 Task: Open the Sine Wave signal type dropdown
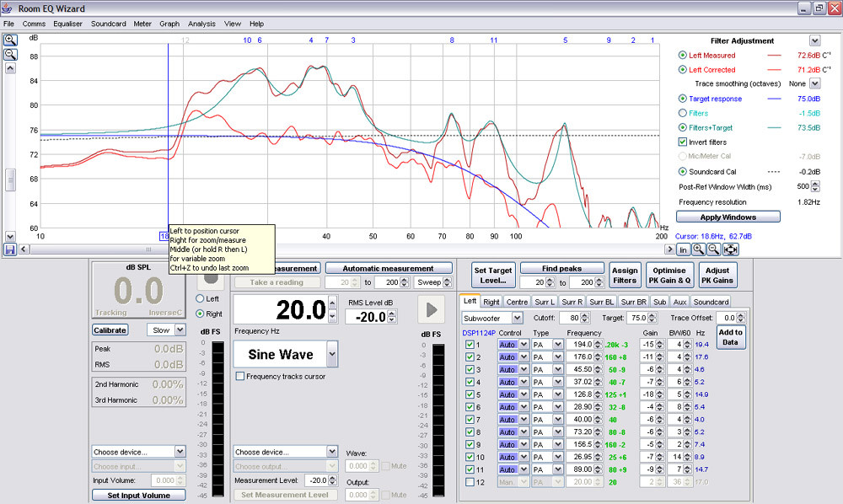pos(332,354)
